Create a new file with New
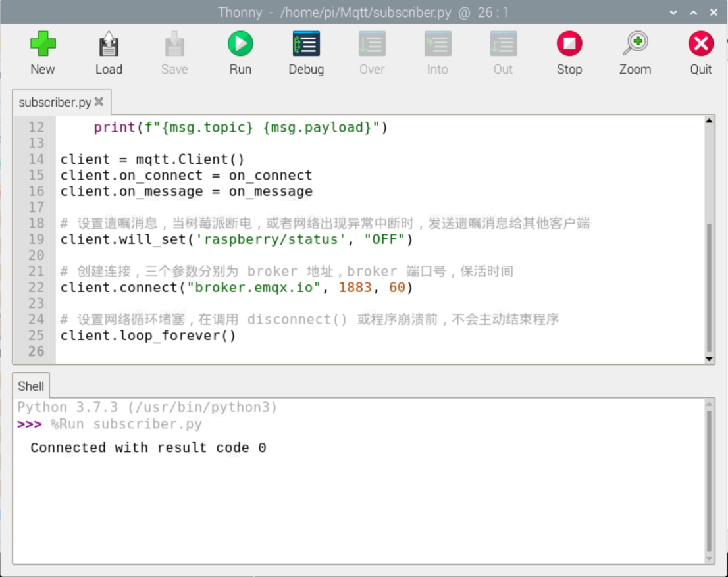Image resolution: width=728 pixels, height=577 pixels. [43, 53]
